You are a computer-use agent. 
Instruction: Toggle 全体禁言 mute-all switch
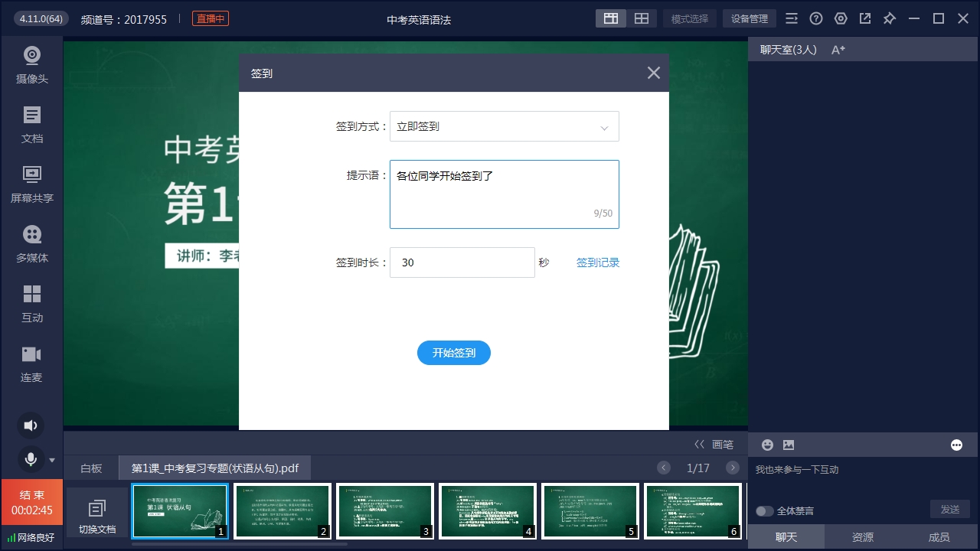(x=764, y=510)
